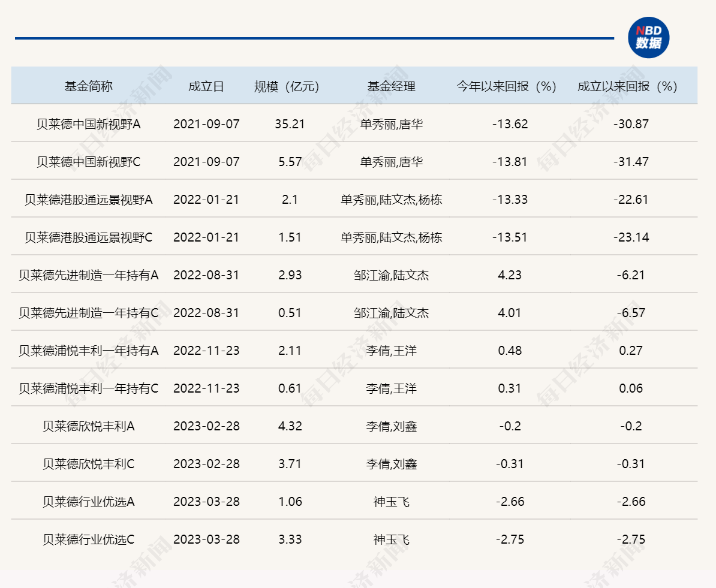Screen dimensions: 716x588
Task: Select fund name 贝莱德欣悦丰利A
Action: tap(89, 426)
